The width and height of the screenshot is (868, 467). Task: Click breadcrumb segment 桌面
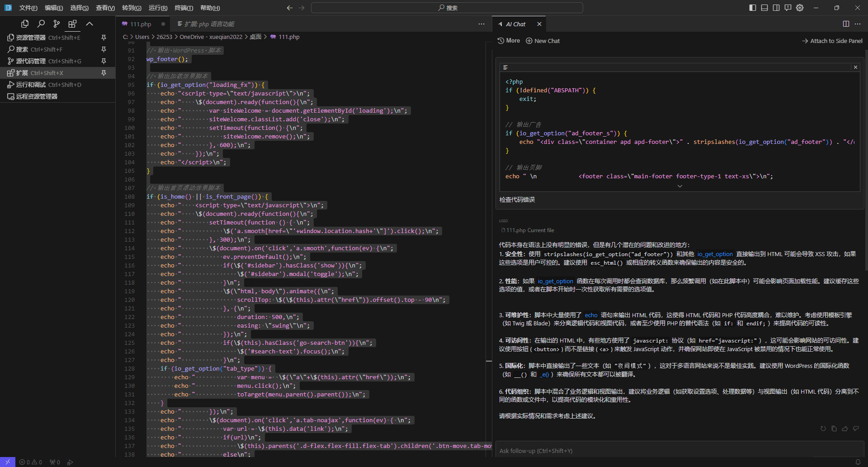point(255,37)
